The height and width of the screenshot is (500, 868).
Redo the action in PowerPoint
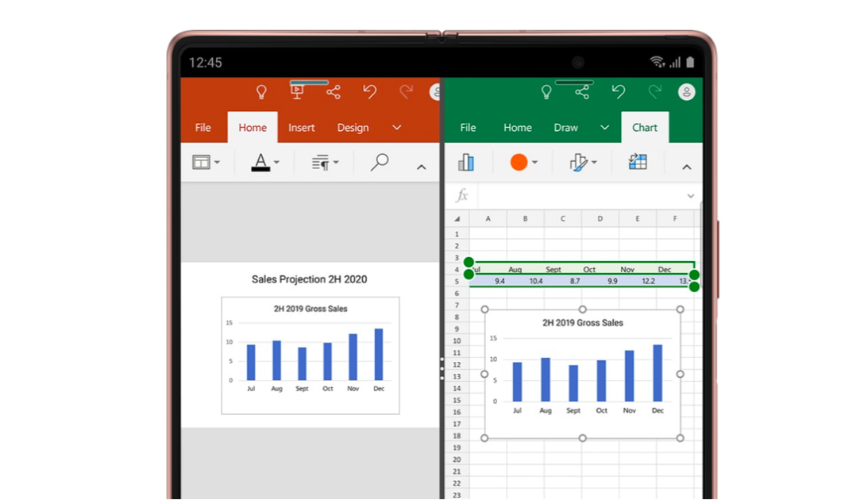(x=407, y=91)
